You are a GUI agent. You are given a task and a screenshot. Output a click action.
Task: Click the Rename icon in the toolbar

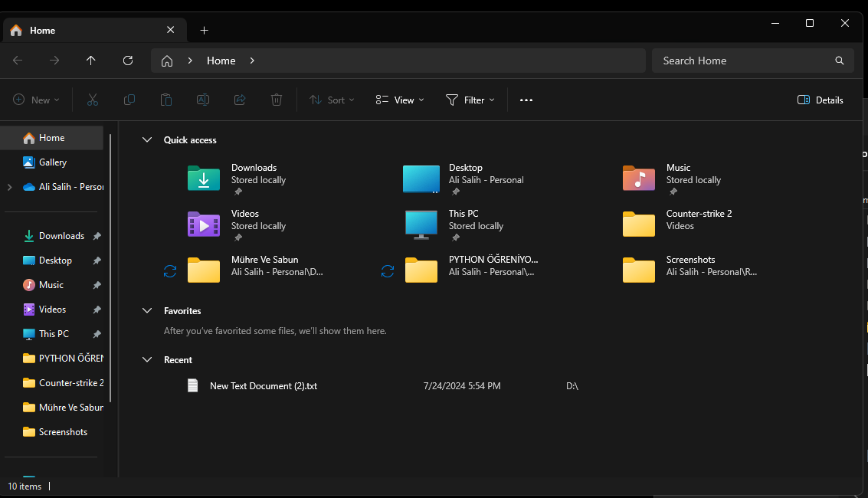(202, 100)
